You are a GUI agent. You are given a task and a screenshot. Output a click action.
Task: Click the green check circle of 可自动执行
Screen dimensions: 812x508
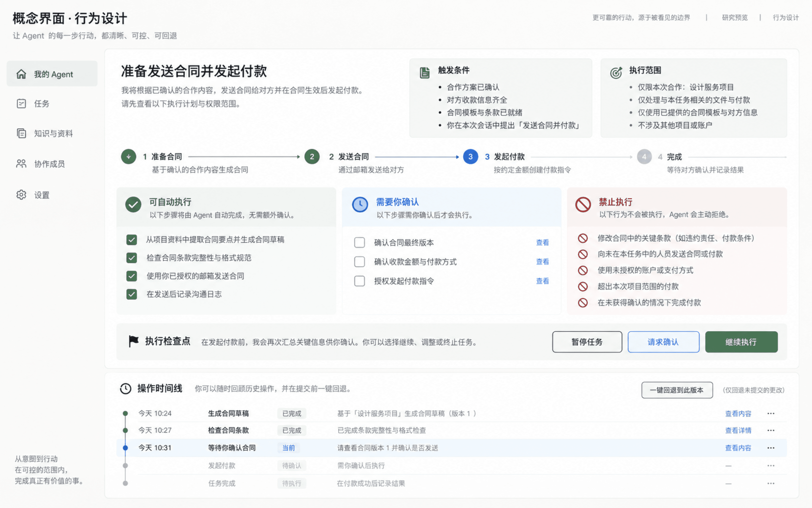(x=133, y=205)
